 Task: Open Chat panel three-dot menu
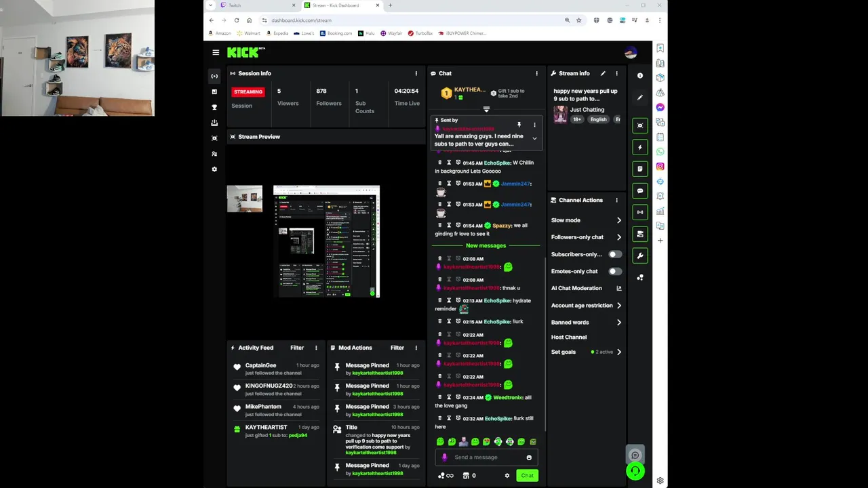click(x=536, y=73)
